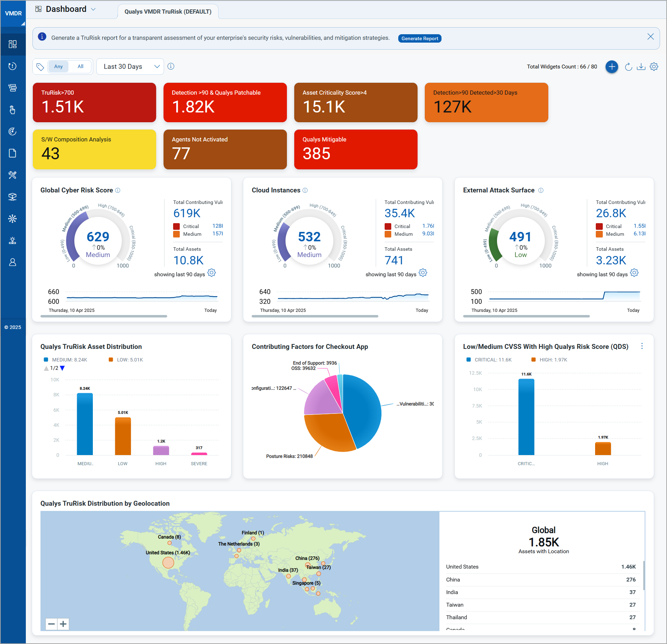Open the Last 30 Days dropdown
Image resolution: width=667 pixels, height=644 pixels.
(130, 66)
